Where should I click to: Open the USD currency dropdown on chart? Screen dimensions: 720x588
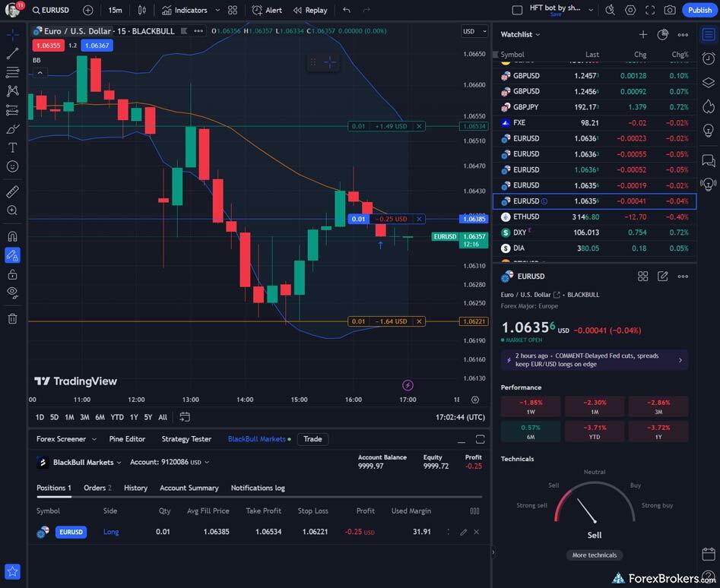click(x=474, y=31)
